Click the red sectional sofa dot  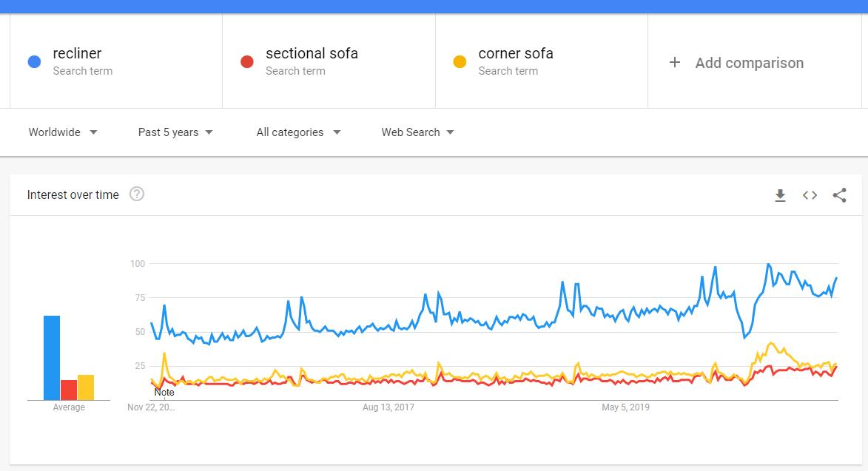pos(247,62)
